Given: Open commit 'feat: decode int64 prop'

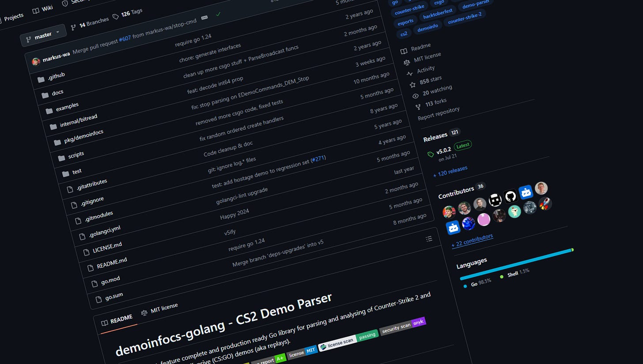Looking at the screenshot, I should coord(215,85).
